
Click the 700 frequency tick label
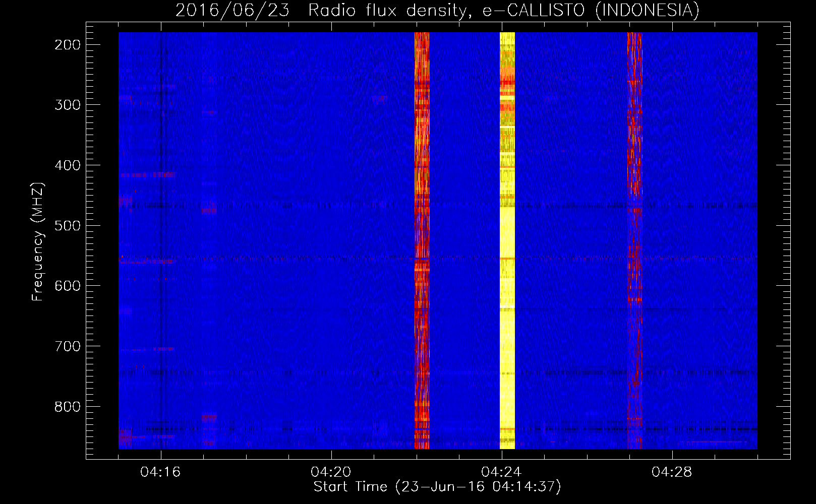68,346
